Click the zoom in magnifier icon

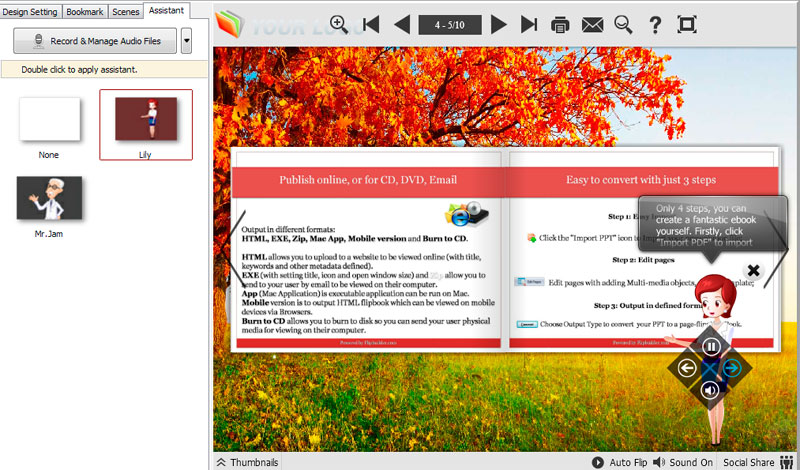(x=339, y=24)
